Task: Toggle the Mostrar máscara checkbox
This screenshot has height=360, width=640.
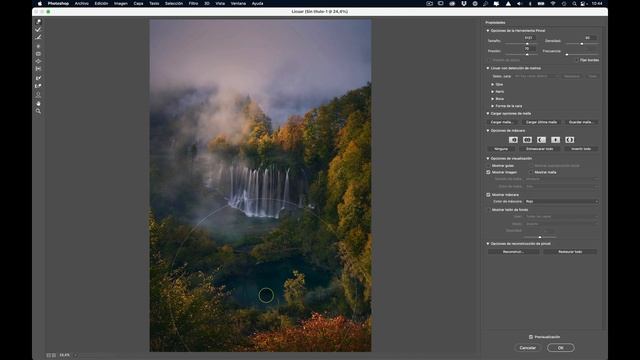Action: click(x=489, y=195)
